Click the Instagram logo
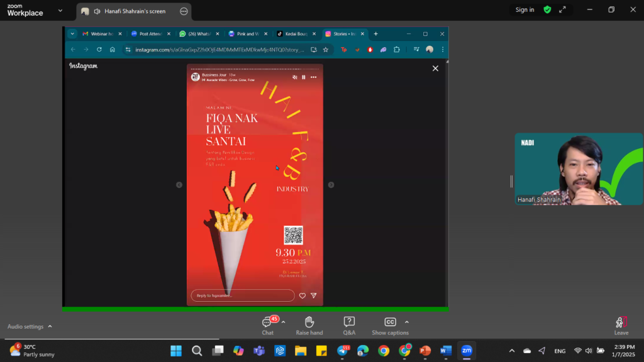Image resolution: width=644 pixels, height=362 pixels. tap(84, 66)
